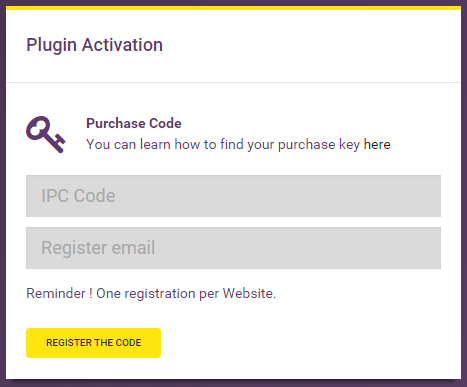467x387 pixels.
Task: Click the teeth end of the key icon
Action: click(x=58, y=144)
